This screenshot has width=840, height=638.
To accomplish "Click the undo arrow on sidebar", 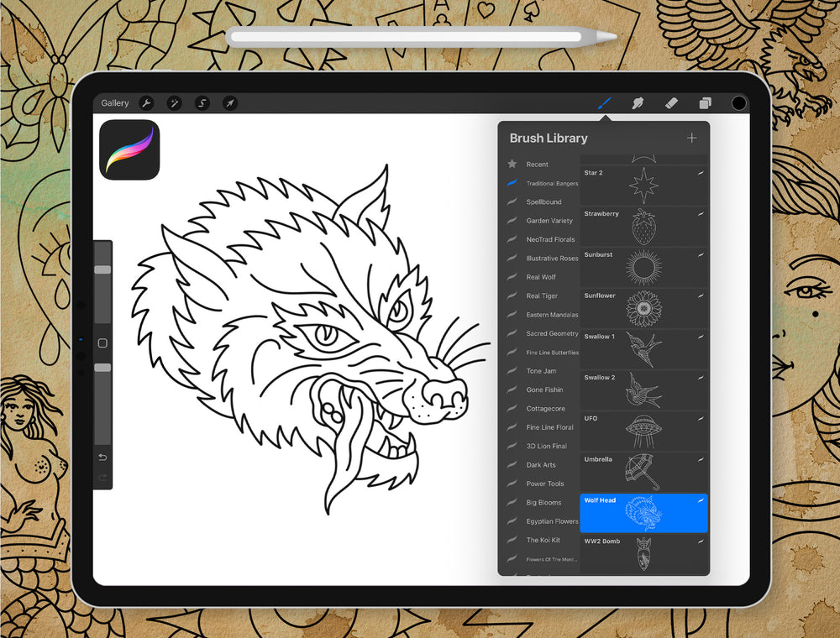I will pyautogui.click(x=102, y=458).
